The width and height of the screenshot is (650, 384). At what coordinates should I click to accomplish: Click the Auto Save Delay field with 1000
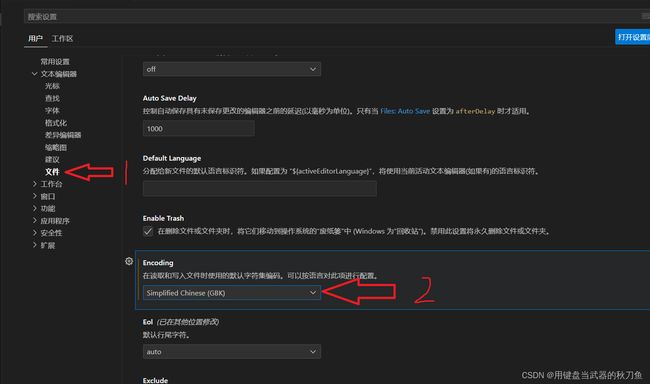199,129
